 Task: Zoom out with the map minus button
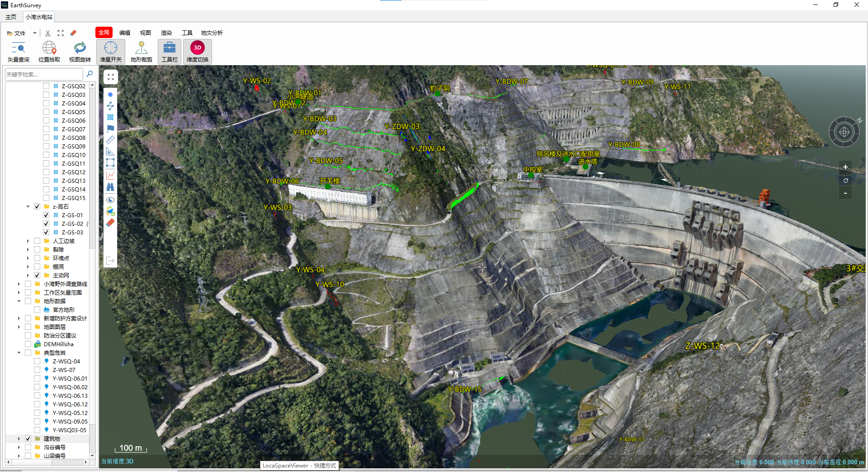(x=845, y=193)
